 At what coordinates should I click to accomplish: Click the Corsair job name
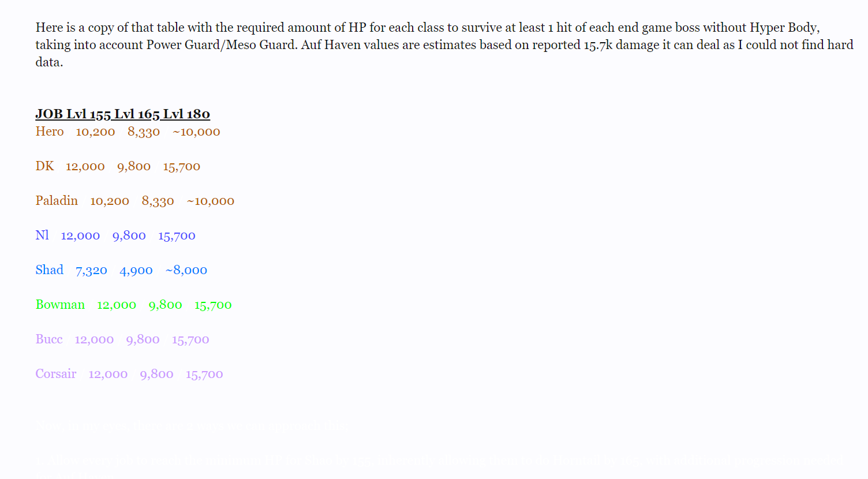[56, 374]
